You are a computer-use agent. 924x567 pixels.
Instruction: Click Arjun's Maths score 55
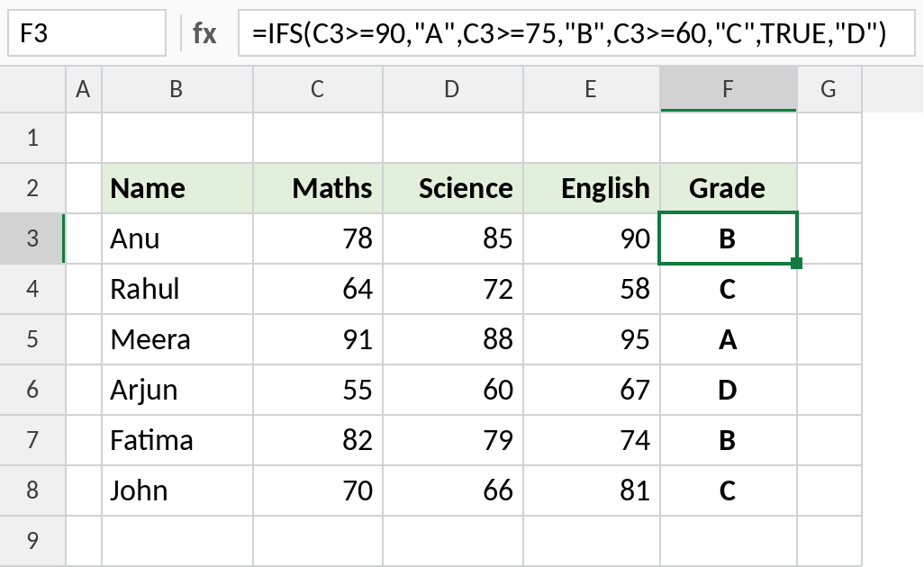318,390
